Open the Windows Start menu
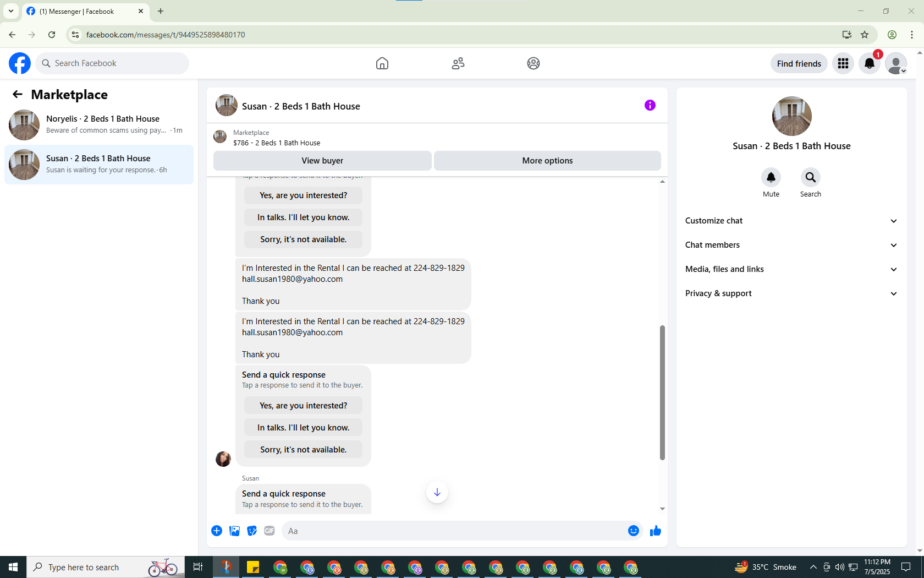The width and height of the screenshot is (924, 578). 13,567
